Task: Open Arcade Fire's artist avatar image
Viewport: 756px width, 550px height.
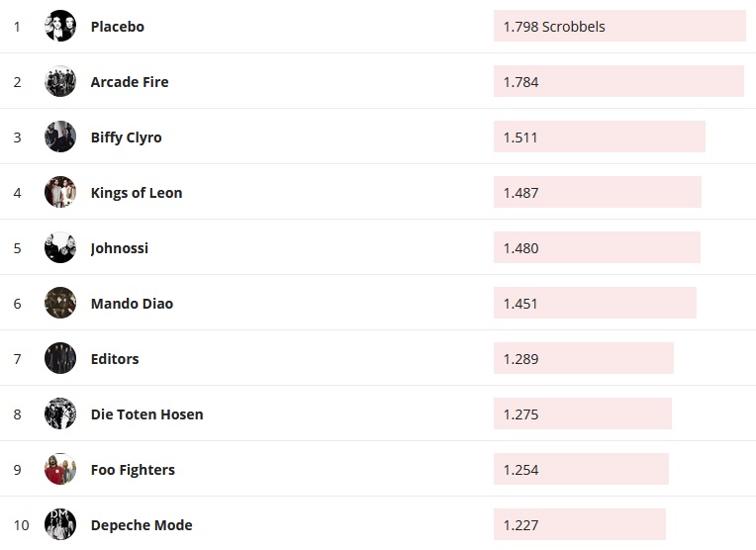Action: pos(60,82)
